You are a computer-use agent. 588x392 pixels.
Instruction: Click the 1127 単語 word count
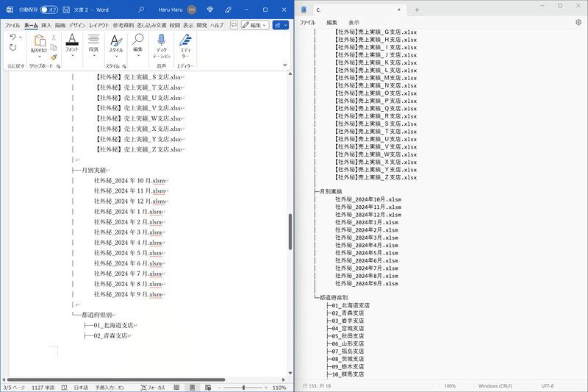pos(43,388)
